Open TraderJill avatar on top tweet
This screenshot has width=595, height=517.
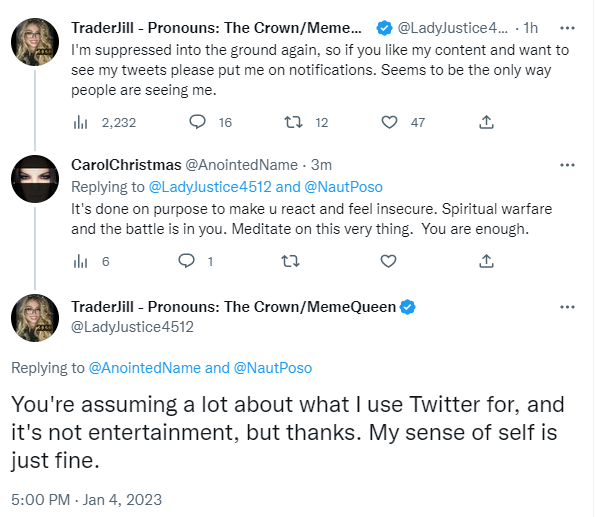[35, 42]
